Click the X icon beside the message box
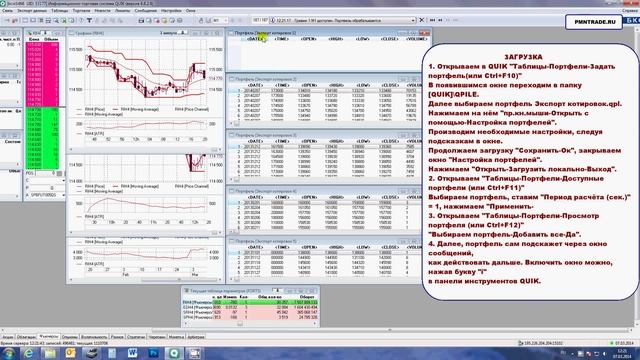 [x=422, y=20]
